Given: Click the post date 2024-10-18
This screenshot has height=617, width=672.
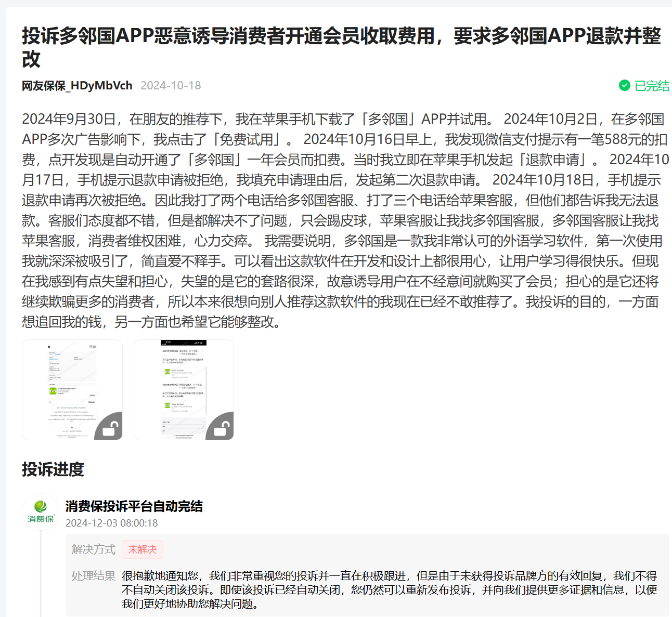Looking at the screenshot, I should point(171,86).
